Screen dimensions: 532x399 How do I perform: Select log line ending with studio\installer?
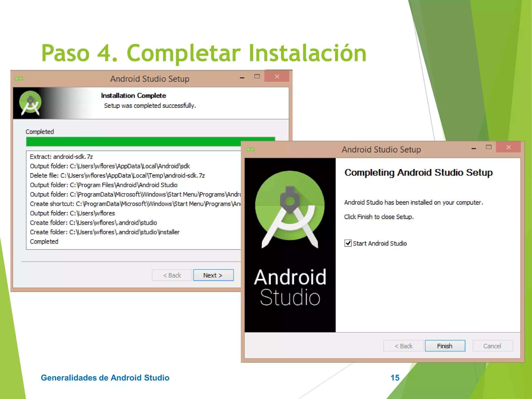point(105,232)
